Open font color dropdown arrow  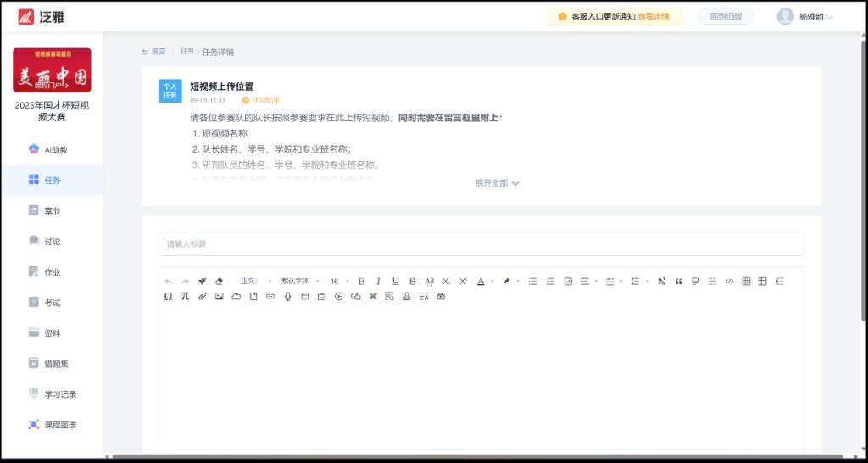[x=492, y=282]
